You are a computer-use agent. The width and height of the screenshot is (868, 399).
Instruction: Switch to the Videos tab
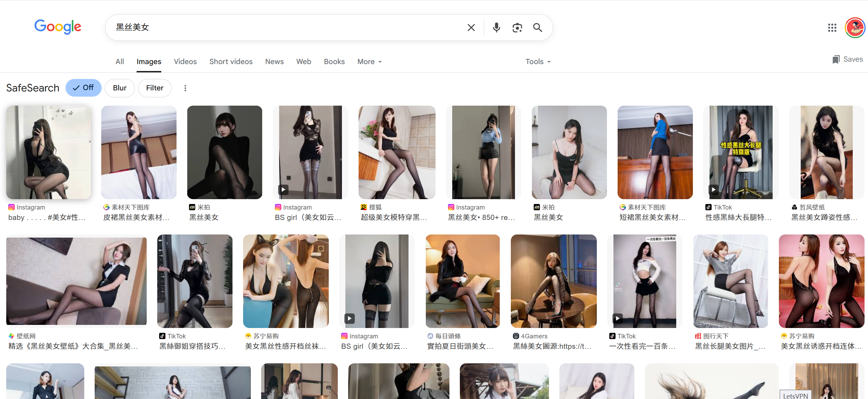tap(185, 62)
